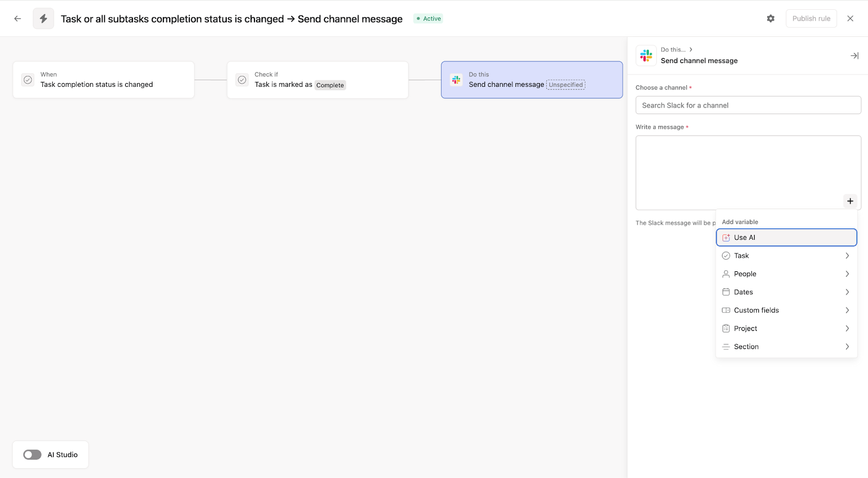The height and width of the screenshot is (478, 868).
Task: Click the Publish rule button
Action: [x=811, y=18]
